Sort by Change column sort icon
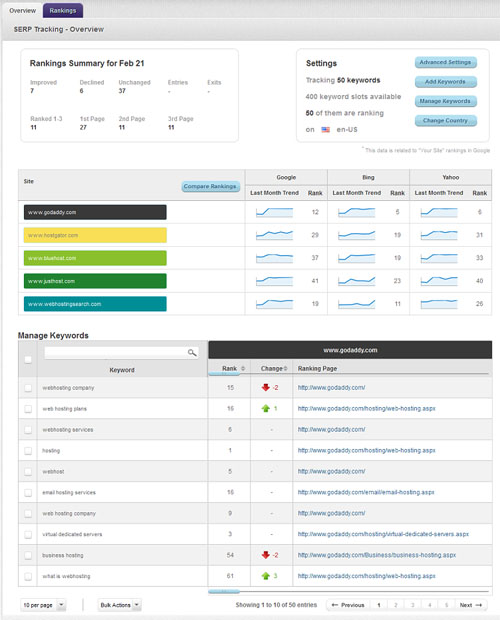 click(x=285, y=369)
